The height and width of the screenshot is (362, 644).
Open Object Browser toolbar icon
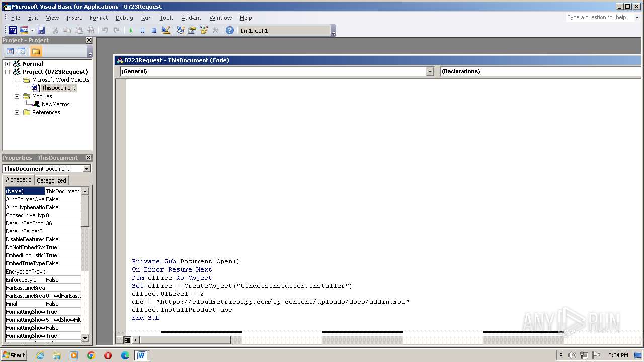[x=204, y=31]
